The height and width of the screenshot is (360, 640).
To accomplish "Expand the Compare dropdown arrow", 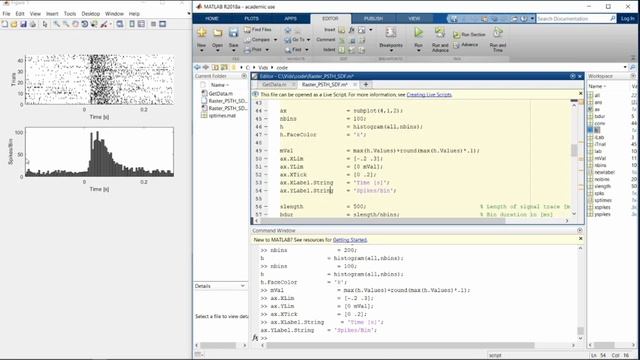I will point(275,40).
